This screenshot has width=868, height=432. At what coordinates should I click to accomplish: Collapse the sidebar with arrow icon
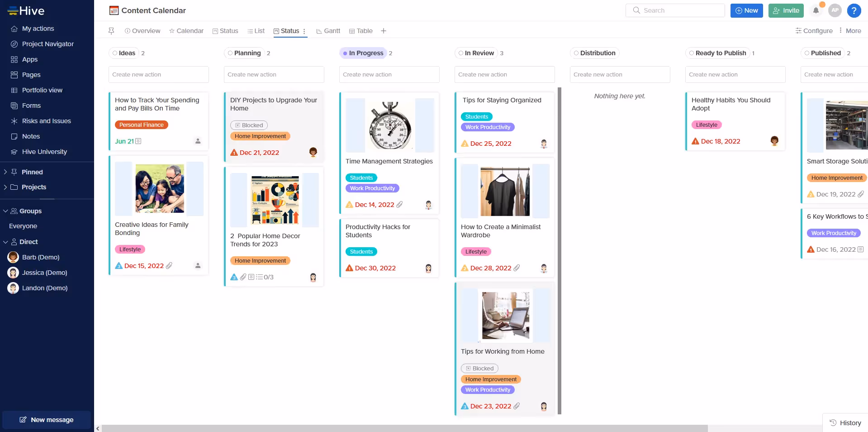98,428
